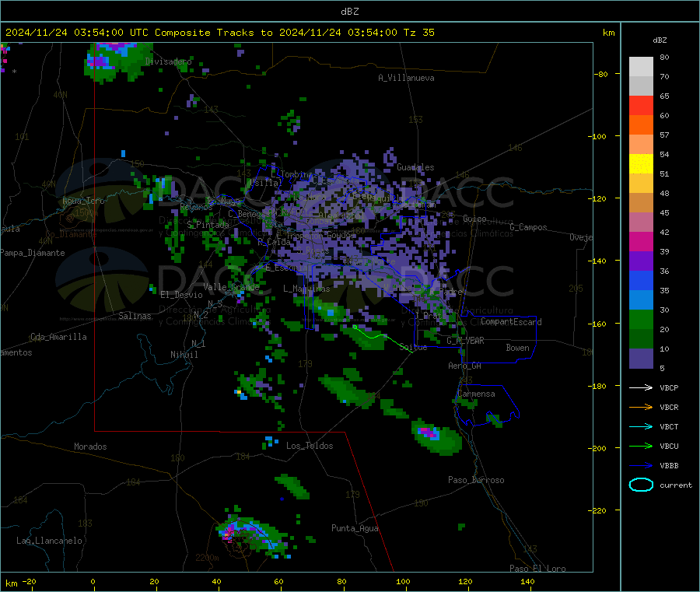
Task: Click the cyan VBCT arrow legend icon
Action: [x=641, y=426]
